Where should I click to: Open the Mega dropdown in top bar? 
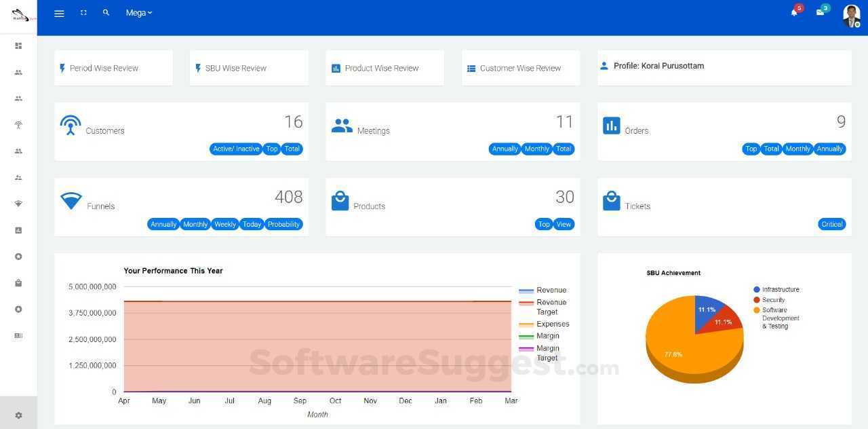(138, 12)
